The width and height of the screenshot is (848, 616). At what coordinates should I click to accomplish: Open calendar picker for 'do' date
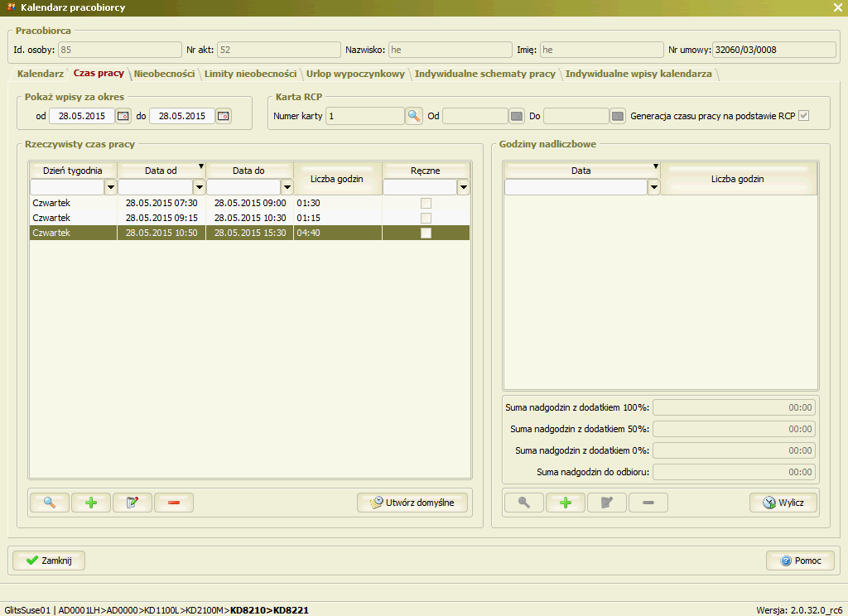pos(224,116)
